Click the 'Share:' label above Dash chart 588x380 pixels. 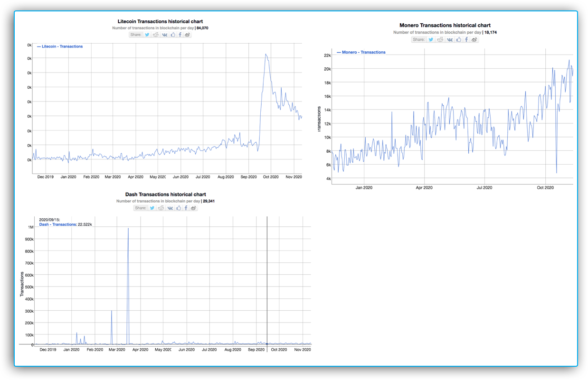[141, 208]
